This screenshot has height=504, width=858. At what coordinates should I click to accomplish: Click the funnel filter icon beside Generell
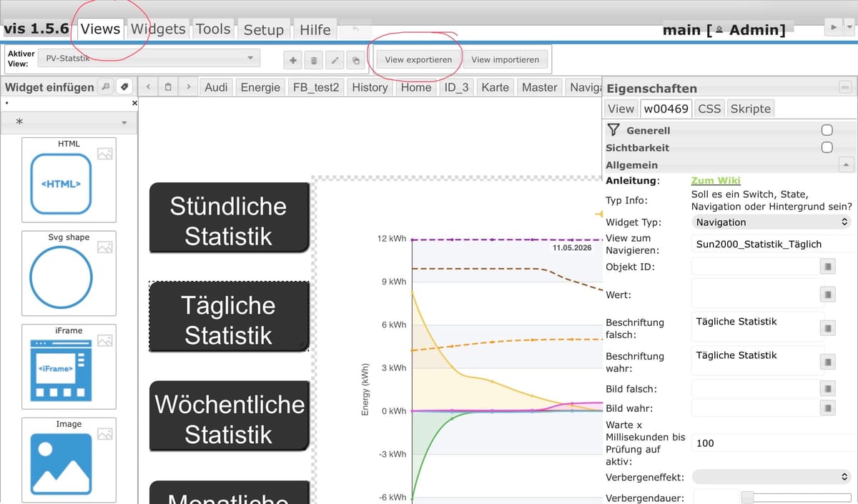click(613, 130)
